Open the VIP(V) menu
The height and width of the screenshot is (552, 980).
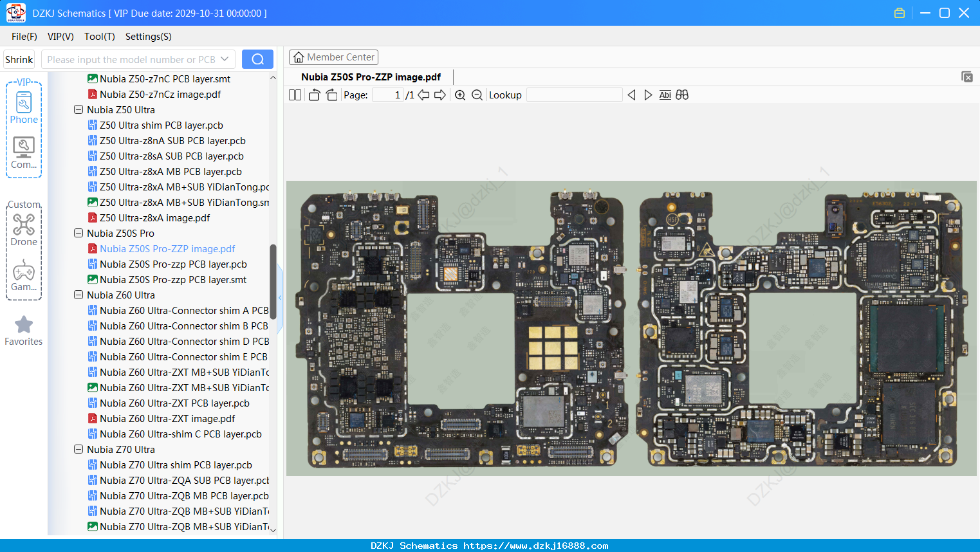60,36
